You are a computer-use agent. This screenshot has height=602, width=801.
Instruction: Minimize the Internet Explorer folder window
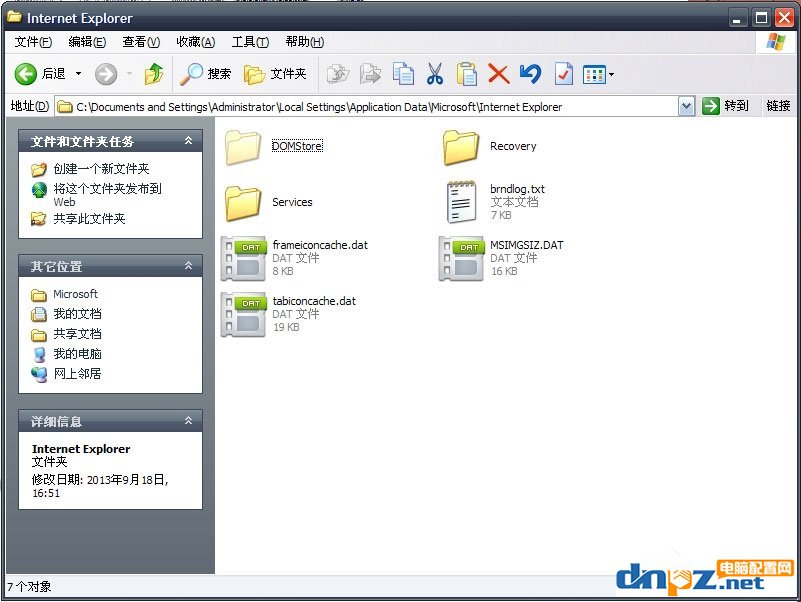tap(737, 18)
